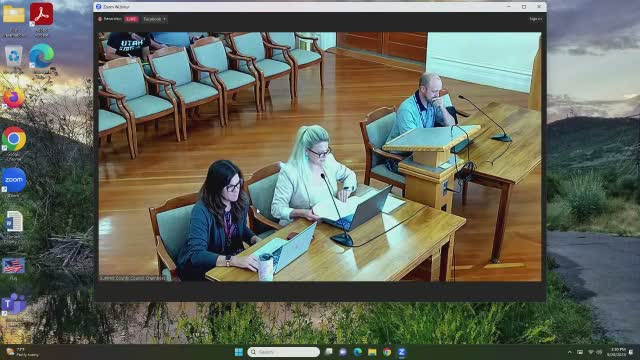
Task: Select the Firefox desktop shortcut
Action: coord(13,98)
